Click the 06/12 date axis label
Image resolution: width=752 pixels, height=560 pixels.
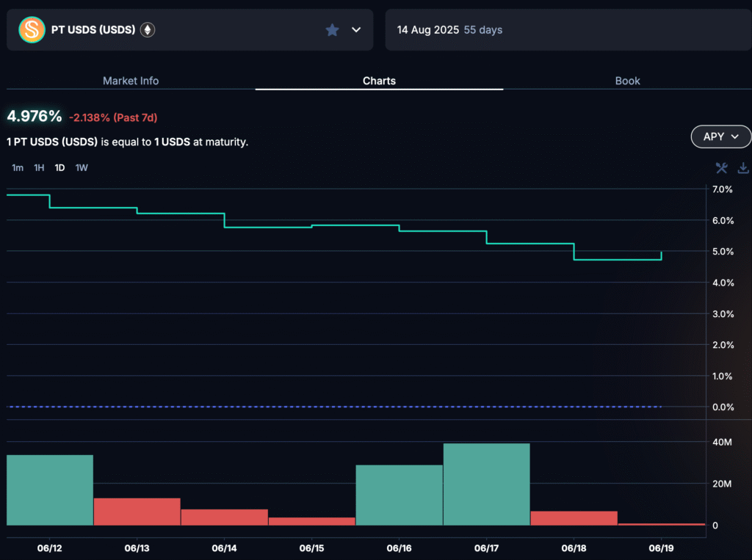pyautogui.click(x=50, y=548)
